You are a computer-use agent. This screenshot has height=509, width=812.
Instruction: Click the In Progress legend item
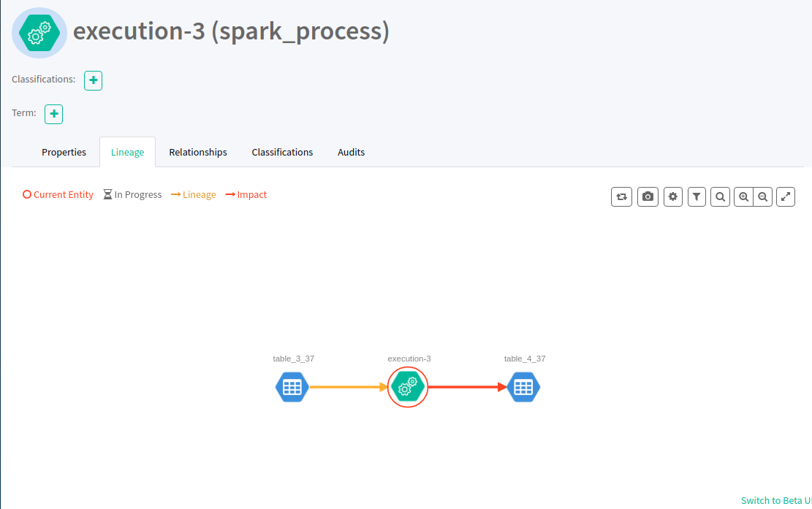point(132,194)
